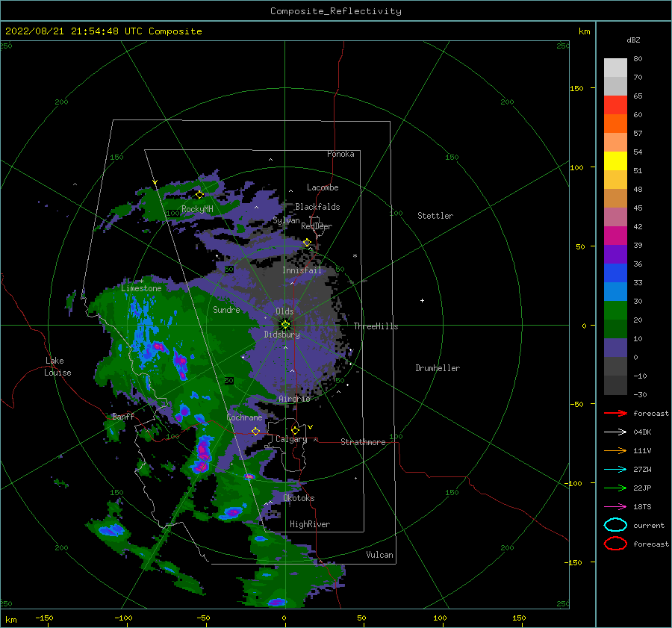Click the Banff town label
The width and height of the screenshot is (672, 628).
(x=123, y=416)
